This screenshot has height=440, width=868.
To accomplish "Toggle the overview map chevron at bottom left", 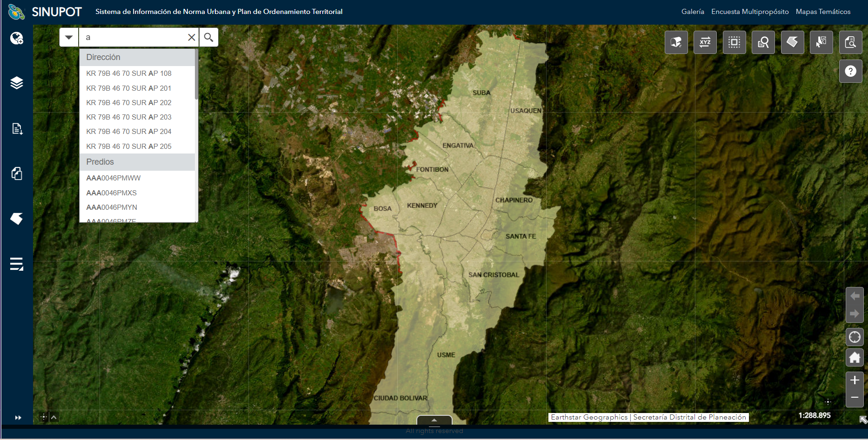I will click(54, 417).
